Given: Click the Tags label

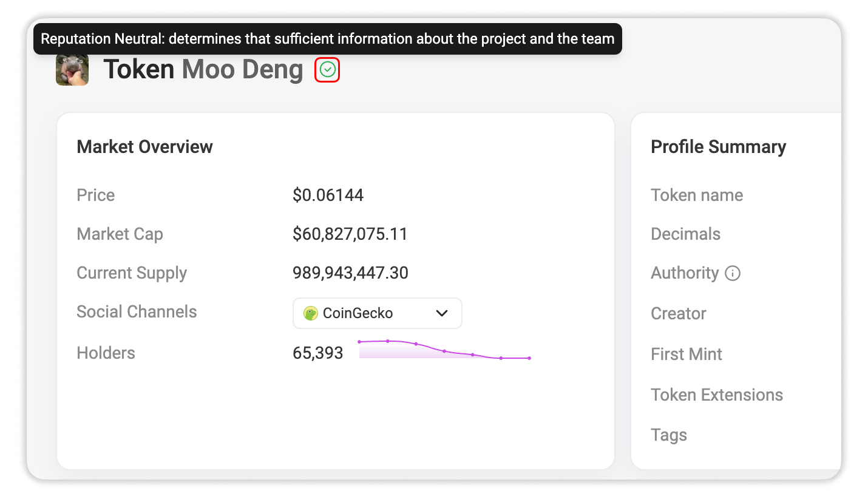Looking at the screenshot, I should pos(669,435).
